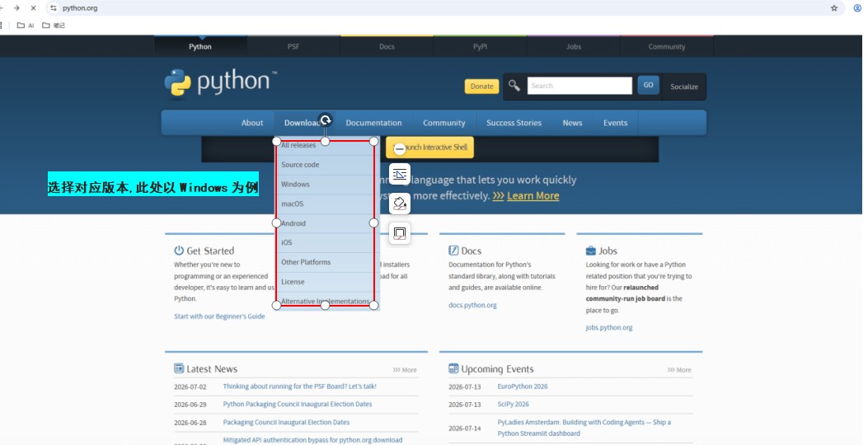868x445 pixels.
Task: Open the News navigation menu
Action: (x=572, y=123)
